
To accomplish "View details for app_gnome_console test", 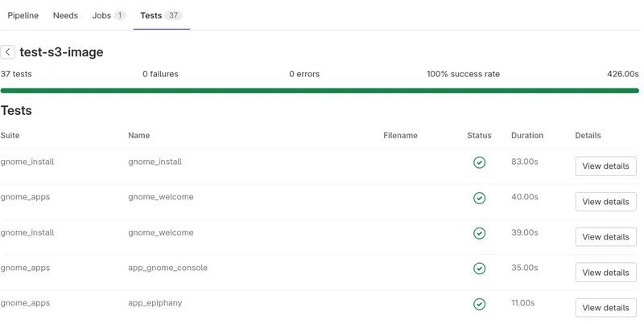I will [605, 273].
